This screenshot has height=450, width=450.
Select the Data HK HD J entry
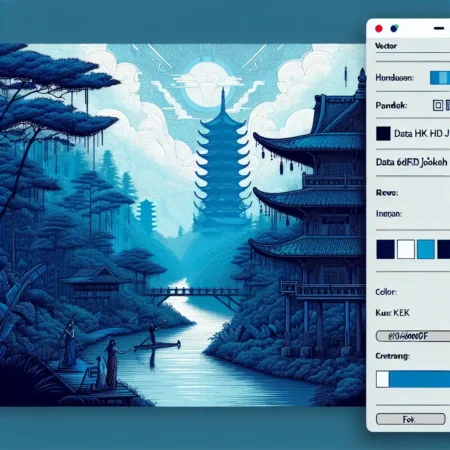coord(422,134)
